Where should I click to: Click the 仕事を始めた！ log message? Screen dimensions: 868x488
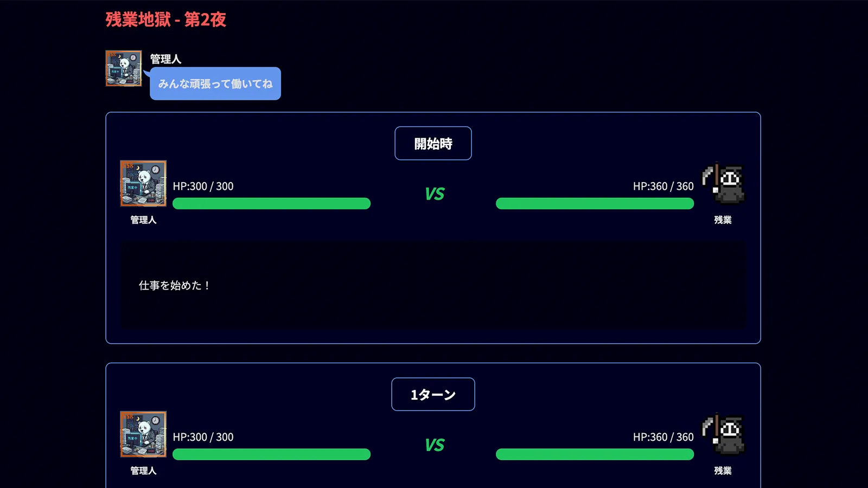pyautogui.click(x=174, y=285)
